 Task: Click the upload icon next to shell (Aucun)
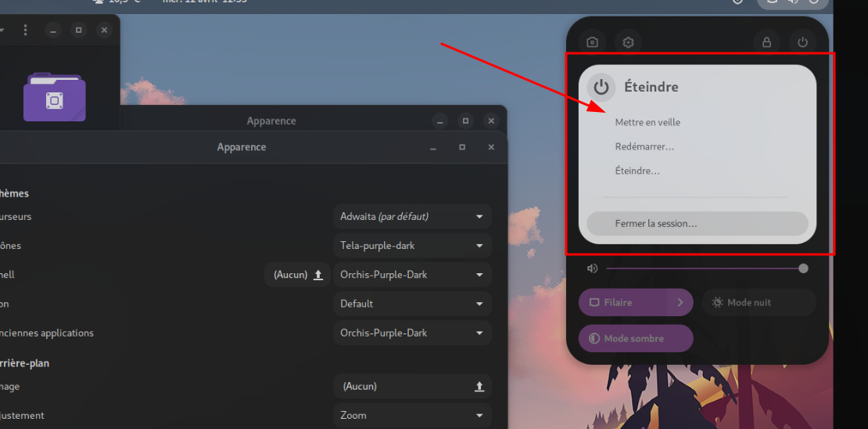point(318,274)
